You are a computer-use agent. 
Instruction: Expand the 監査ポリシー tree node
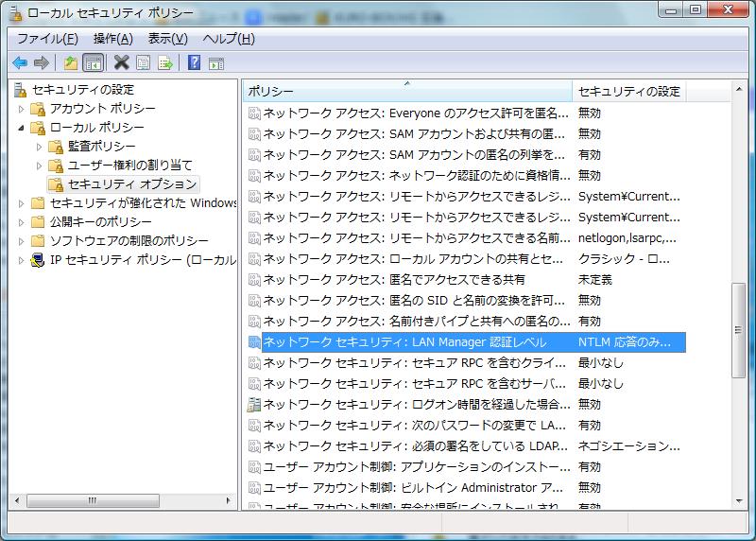point(40,147)
